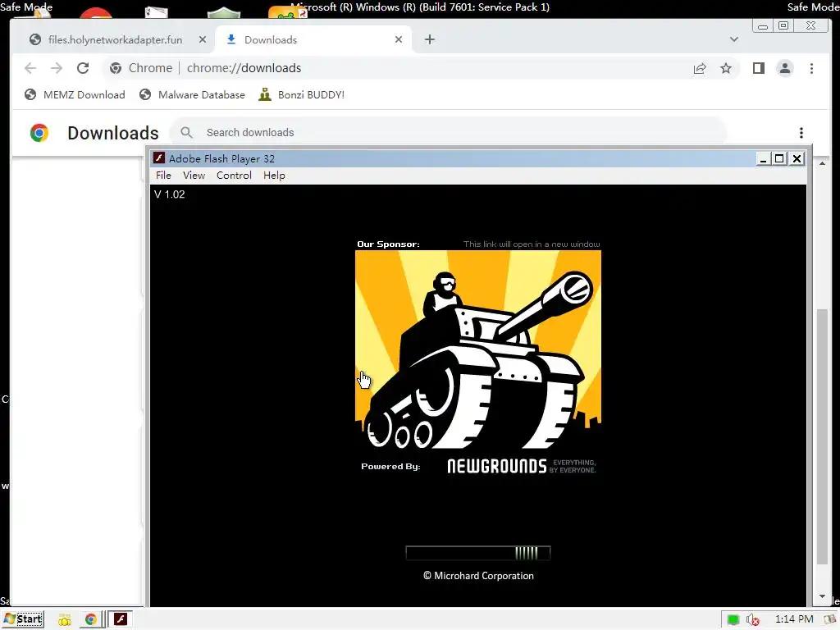
Task: Click the loading progress bar
Action: coord(478,553)
